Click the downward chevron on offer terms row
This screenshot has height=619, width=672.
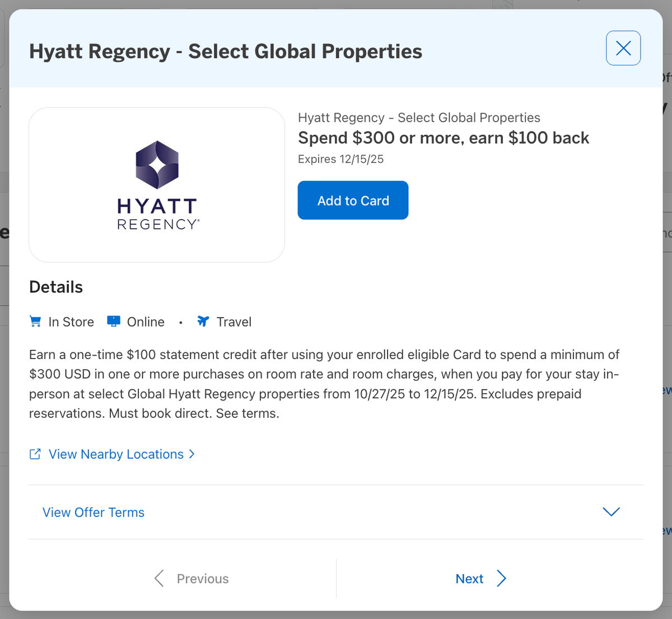pos(611,511)
